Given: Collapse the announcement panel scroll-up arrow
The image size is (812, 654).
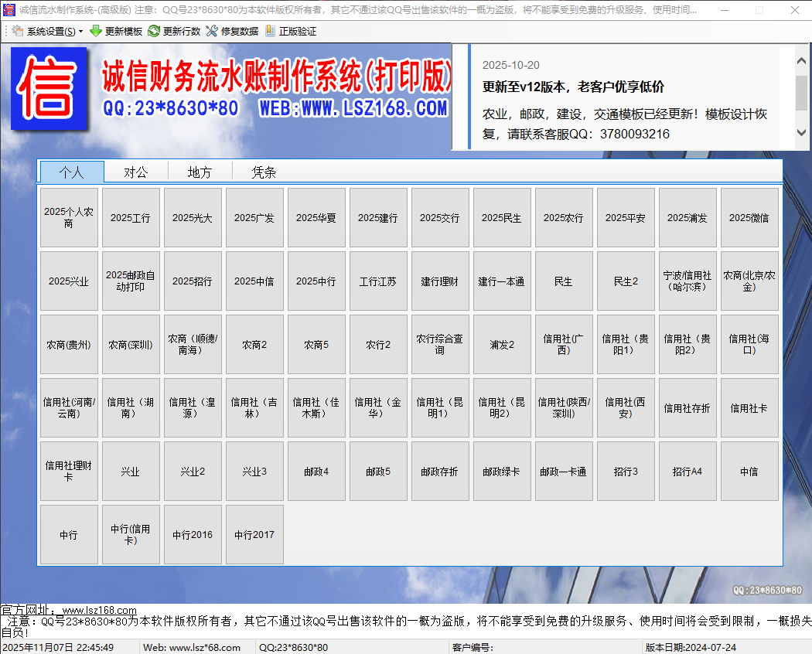Looking at the screenshot, I should [x=802, y=59].
